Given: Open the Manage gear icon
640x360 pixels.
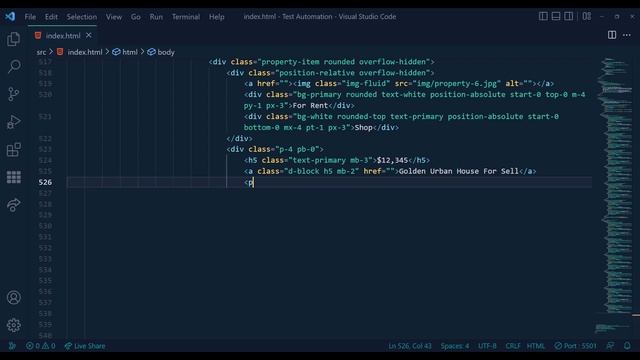Looking at the screenshot, I should 13,325.
